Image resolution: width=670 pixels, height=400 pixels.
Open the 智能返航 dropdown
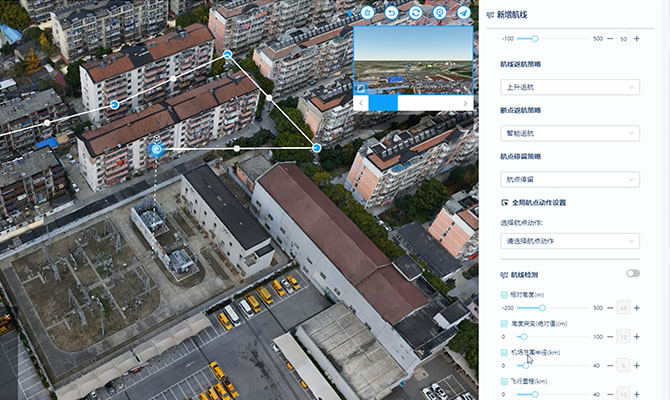(570, 133)
